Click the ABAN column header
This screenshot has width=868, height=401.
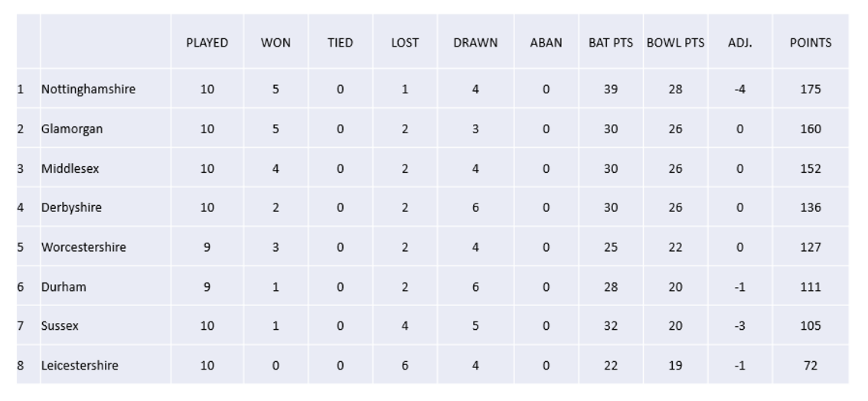[x=546, y=43]
